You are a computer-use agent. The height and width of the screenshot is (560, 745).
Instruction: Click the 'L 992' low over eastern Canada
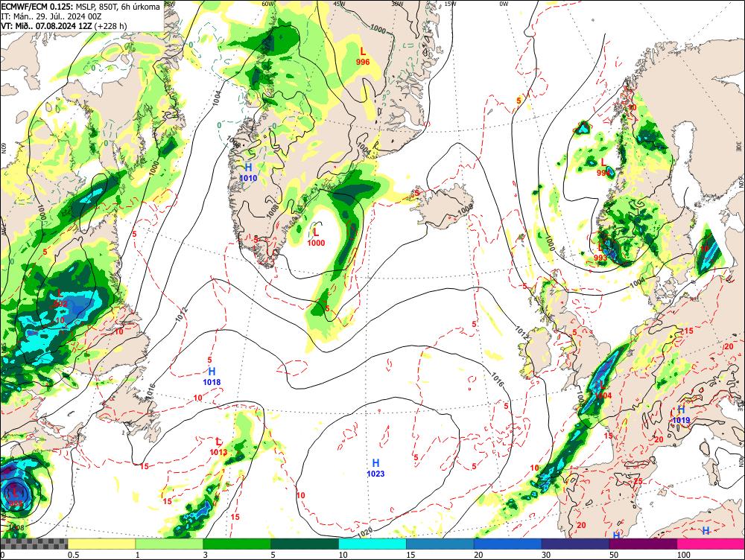point(60,299)
